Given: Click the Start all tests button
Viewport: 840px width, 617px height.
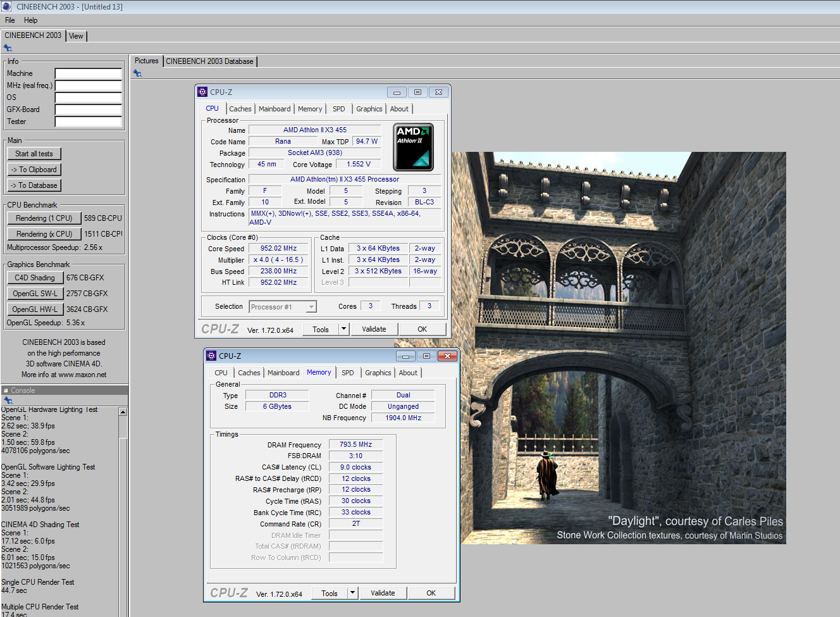Looking at the screenshot, I should [34, 154].
